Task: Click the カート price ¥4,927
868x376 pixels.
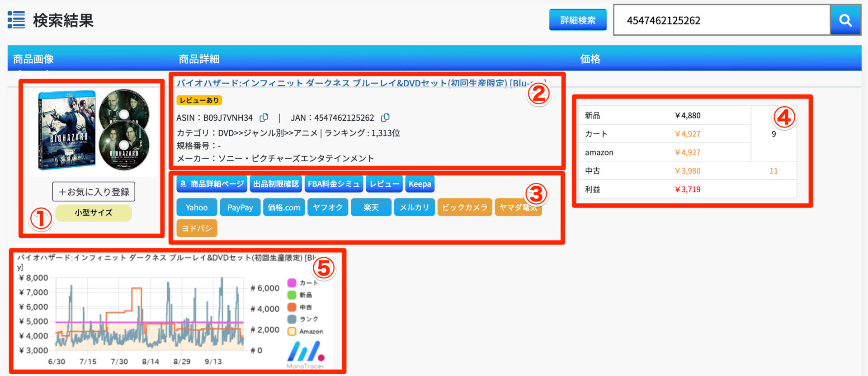Action: click(688, 134)
